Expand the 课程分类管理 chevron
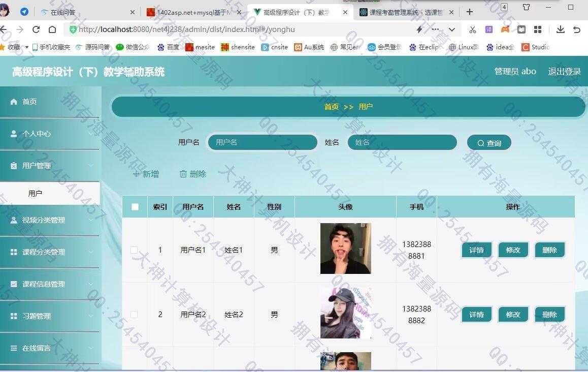588x372 pixels. [91, 252]
